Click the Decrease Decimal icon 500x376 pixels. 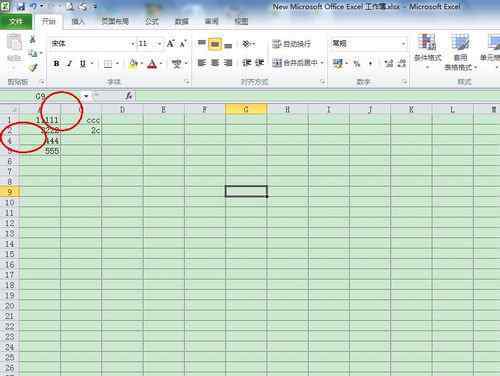point(402,63)
